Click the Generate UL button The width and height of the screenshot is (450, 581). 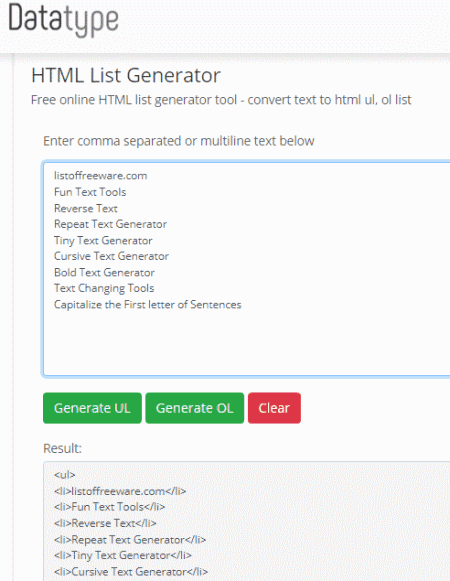[x=92, y=408]
